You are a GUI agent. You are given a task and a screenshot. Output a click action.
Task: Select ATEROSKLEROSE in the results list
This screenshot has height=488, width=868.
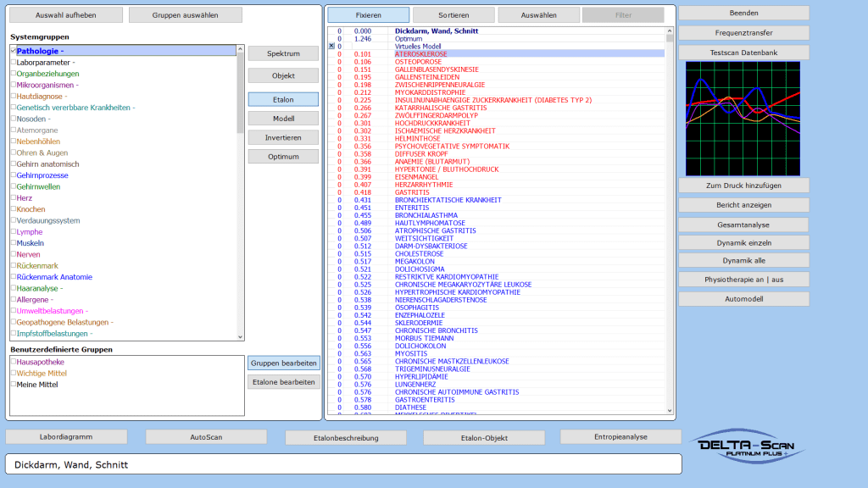[421, 53]
